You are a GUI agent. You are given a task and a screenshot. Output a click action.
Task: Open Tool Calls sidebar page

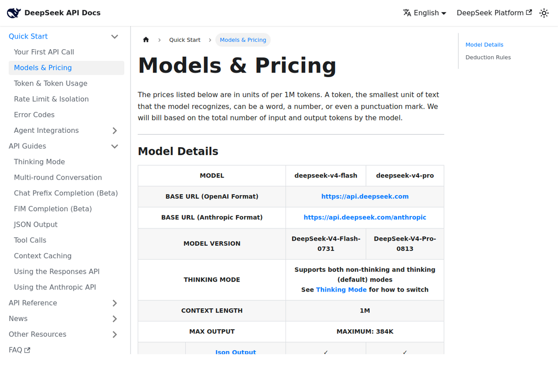pos(66,240)
